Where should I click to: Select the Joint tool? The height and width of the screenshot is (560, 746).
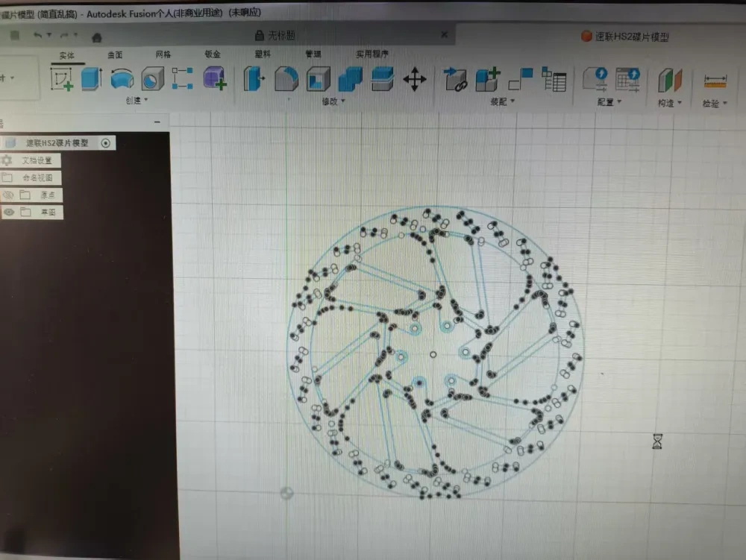point(521,79)
